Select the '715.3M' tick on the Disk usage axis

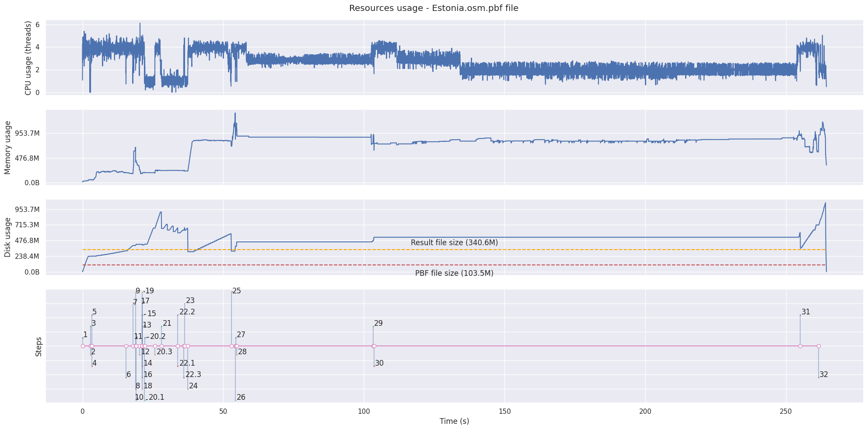point(28,225)
